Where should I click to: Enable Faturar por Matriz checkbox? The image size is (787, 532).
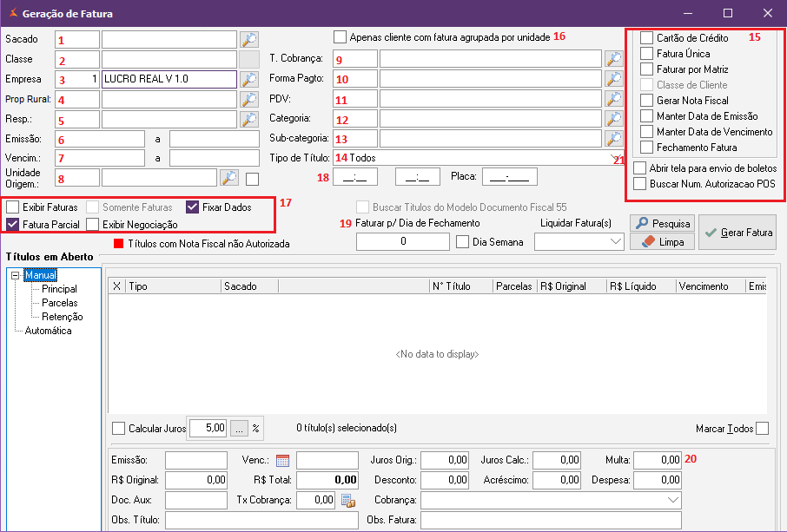[x=647, y=69]
